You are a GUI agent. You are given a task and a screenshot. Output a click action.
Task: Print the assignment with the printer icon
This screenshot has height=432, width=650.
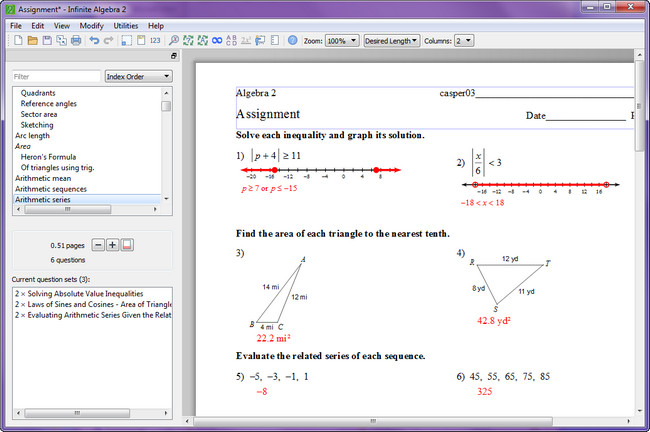tap(76, 40)
